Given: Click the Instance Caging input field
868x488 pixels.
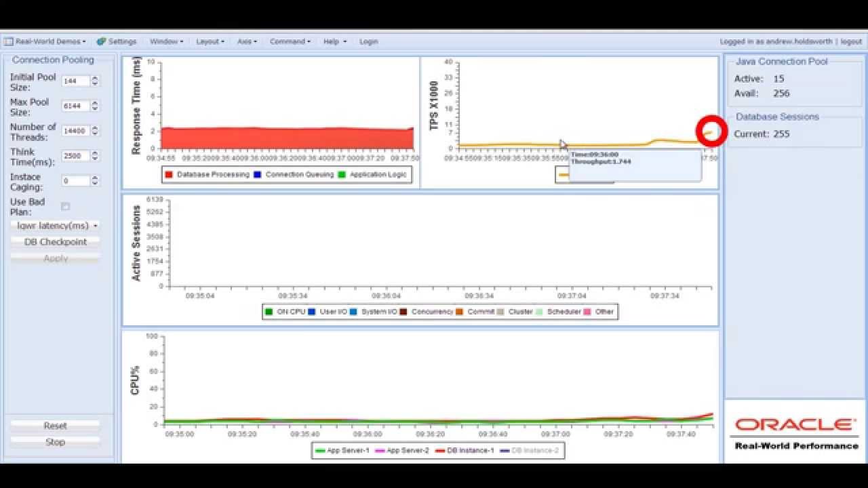Looking at the screenshot, I should (75, 181).
